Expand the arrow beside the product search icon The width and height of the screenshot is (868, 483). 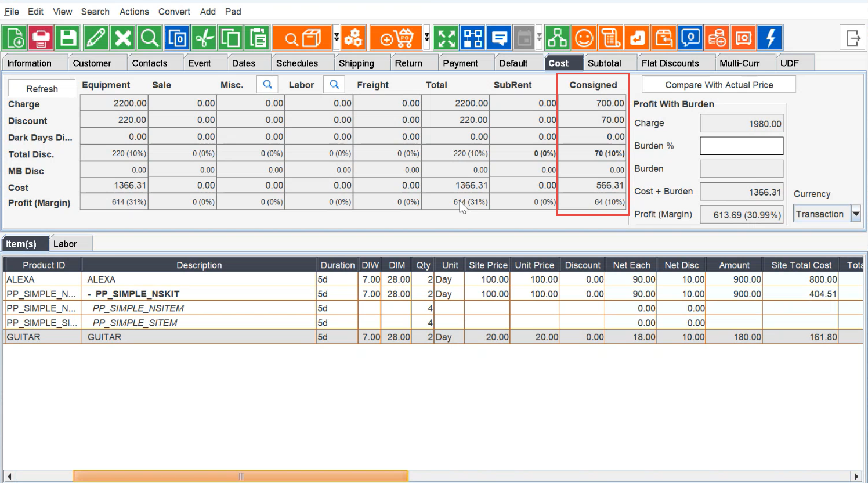tap(337, 38)
